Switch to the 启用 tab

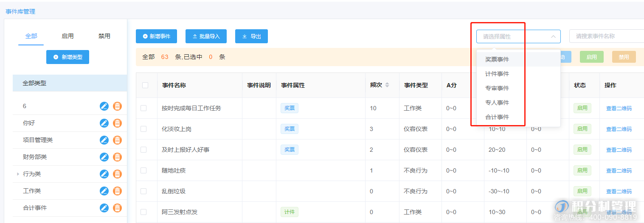[67, 36]
